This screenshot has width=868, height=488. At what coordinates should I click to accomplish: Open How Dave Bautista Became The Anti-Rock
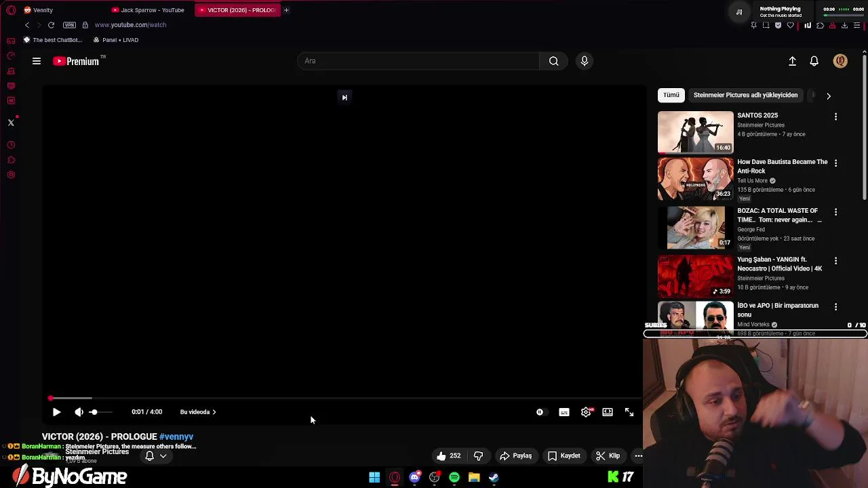[x=782, y=167]
